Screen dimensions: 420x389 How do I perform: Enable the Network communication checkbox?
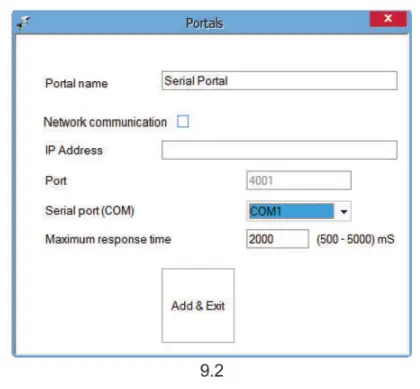click(183, 121)
